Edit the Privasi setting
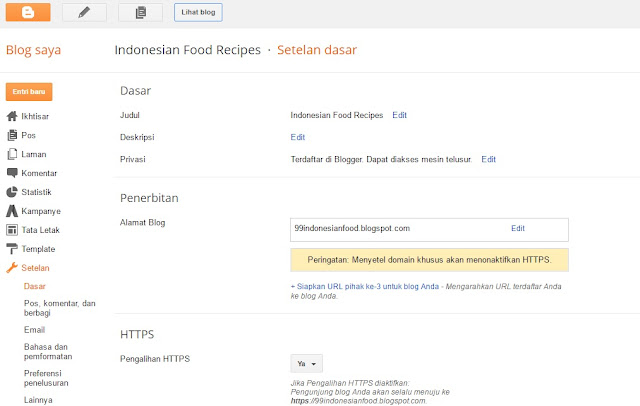Screen dimensions: 640x406 click(488, 159)
